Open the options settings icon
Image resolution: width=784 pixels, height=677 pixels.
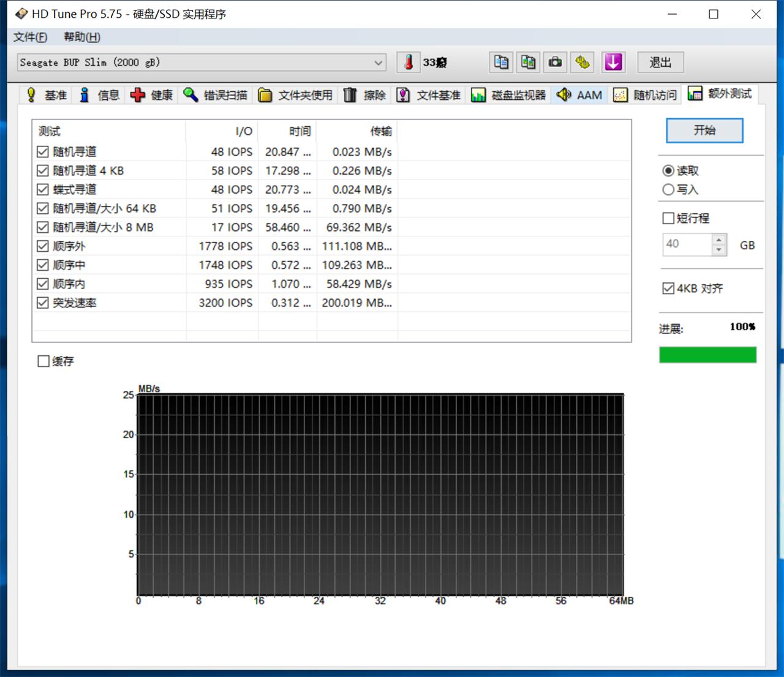(x=582, y=62)
